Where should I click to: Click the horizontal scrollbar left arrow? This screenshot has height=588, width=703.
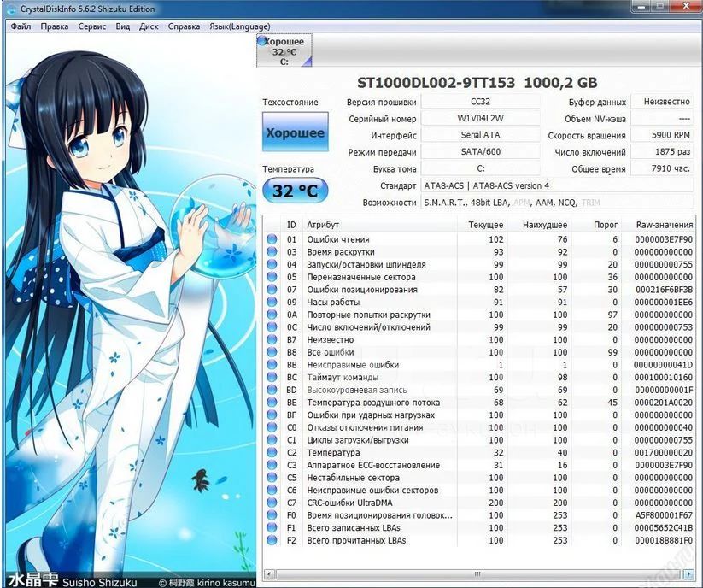(x=269, y=573)
